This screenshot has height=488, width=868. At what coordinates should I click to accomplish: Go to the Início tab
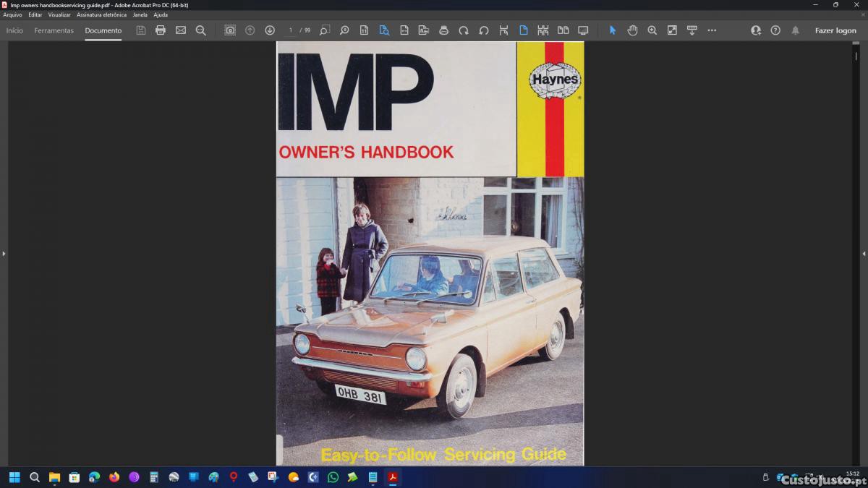click(14, 30)
